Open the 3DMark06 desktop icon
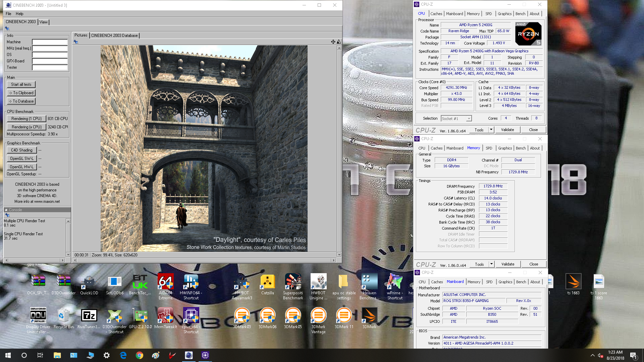Screen dimensions: 644x362 click(x=267, y=318)
